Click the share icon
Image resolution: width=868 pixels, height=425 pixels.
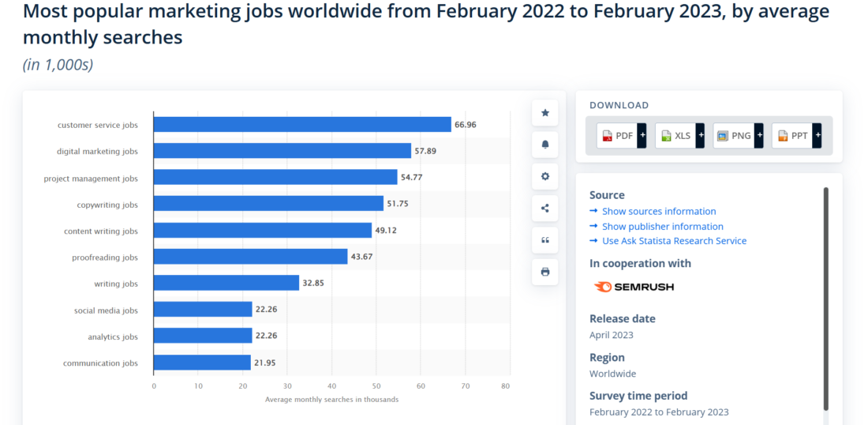[x=544, y=209]
